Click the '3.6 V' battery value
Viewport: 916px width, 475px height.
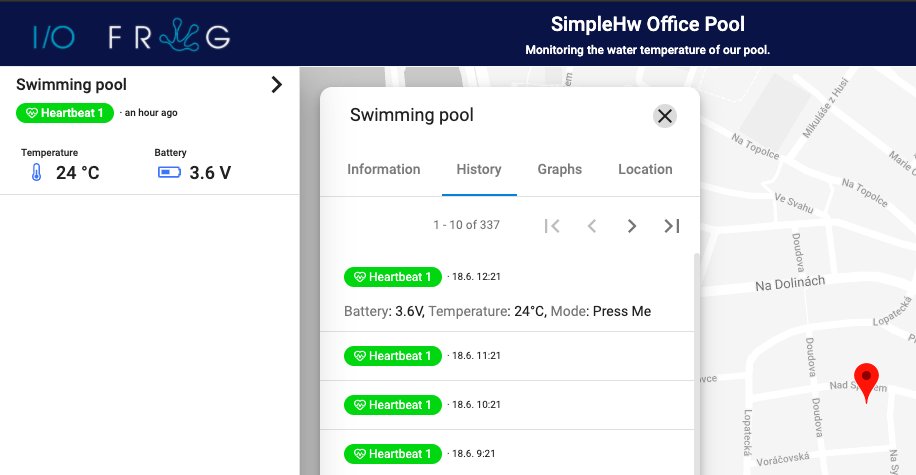(210, 173)
